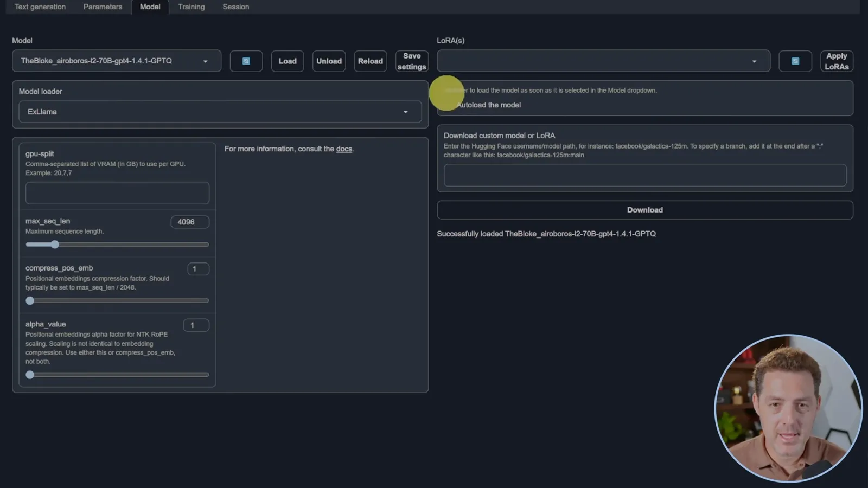Adjust the max_seq_len slider
Screen dimensions: 868x488
117,245
